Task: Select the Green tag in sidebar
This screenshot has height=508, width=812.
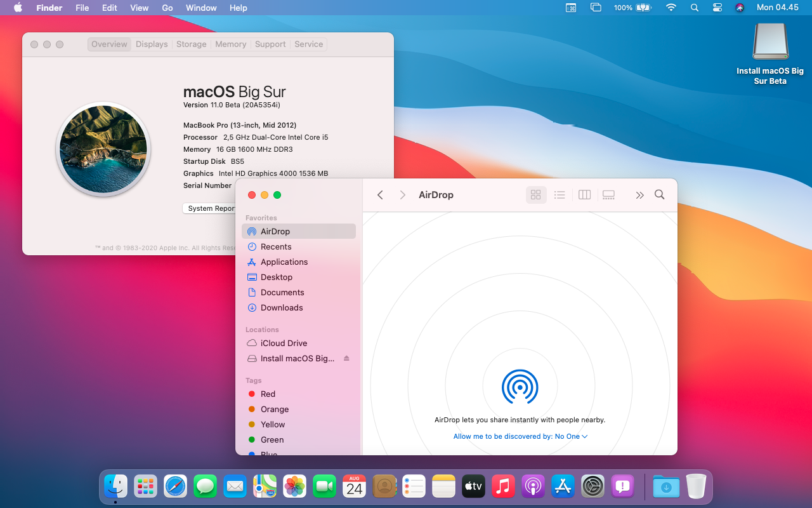Action: pos(299,439)
